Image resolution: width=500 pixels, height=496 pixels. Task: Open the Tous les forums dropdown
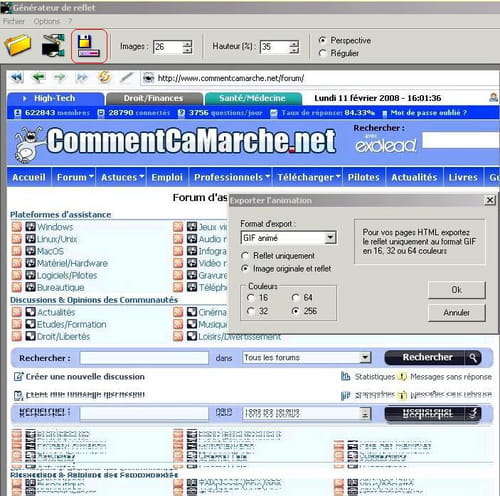point(365,358)
